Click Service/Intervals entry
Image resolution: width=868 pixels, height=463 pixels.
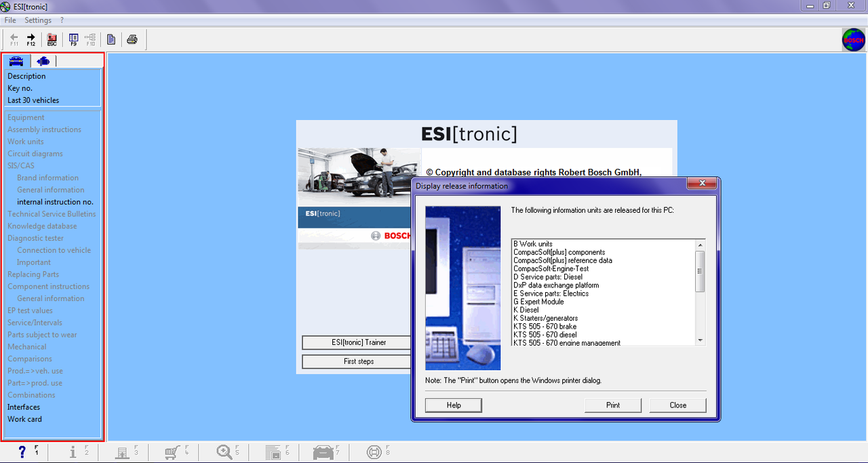click(x=35, y=323)
